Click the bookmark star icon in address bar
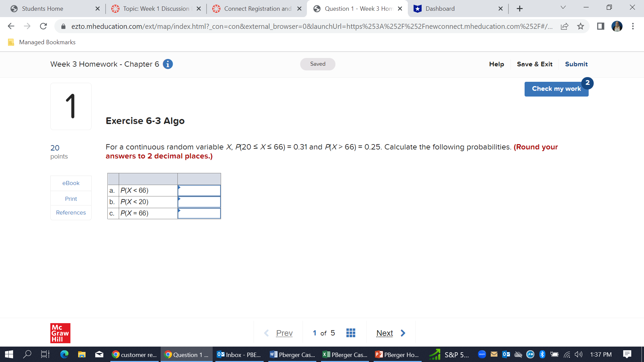 pos(581,26)
